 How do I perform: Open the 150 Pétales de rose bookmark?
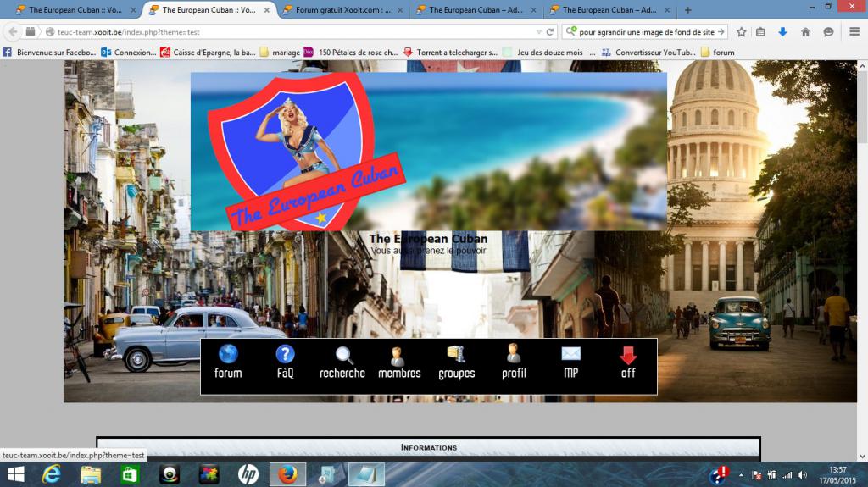click(350, 53)
